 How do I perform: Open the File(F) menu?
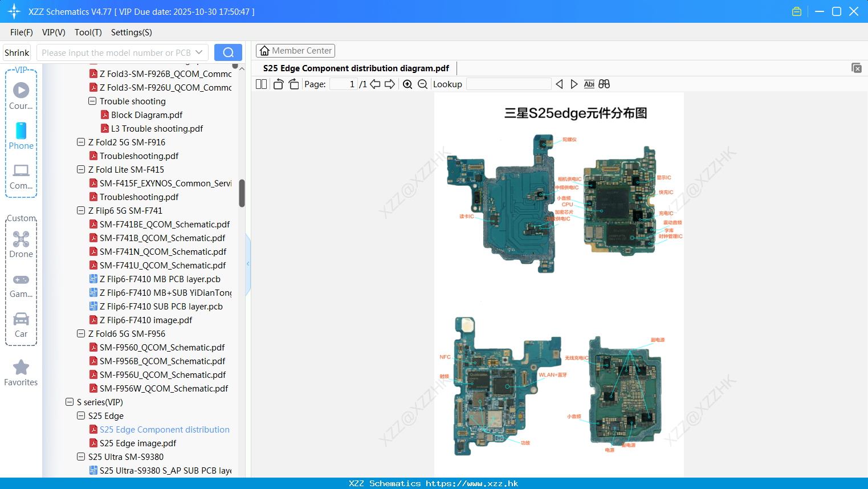[22, 32]
